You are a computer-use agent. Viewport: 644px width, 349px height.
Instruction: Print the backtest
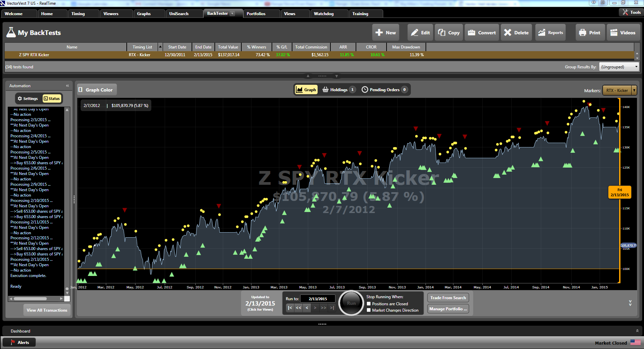(590, 33)
